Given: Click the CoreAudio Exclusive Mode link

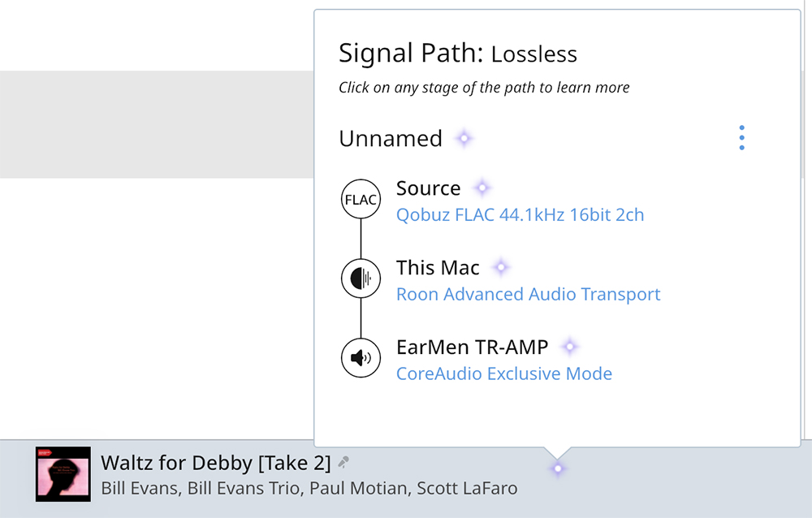Looking at the screenshot, I should [x=503, y=373].
